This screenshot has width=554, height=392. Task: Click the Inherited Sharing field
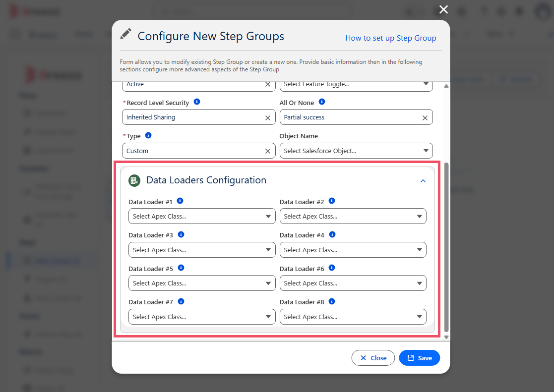[x=198, y=117]
